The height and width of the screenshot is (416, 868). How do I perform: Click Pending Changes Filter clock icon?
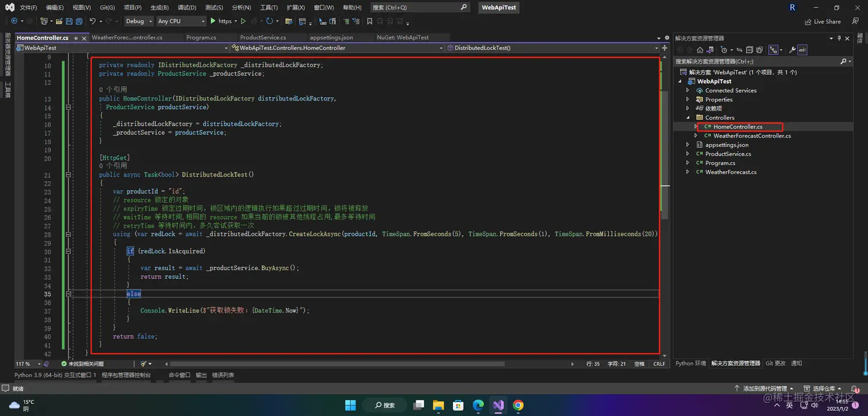[724, 50]
